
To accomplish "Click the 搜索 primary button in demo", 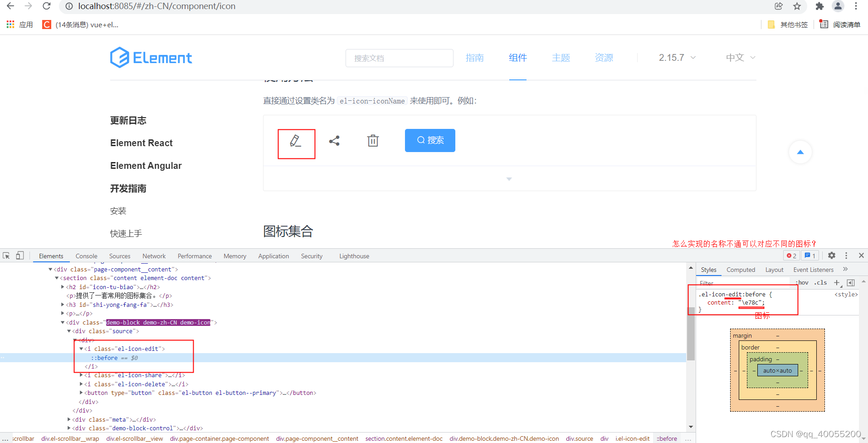I will point(429,140).
